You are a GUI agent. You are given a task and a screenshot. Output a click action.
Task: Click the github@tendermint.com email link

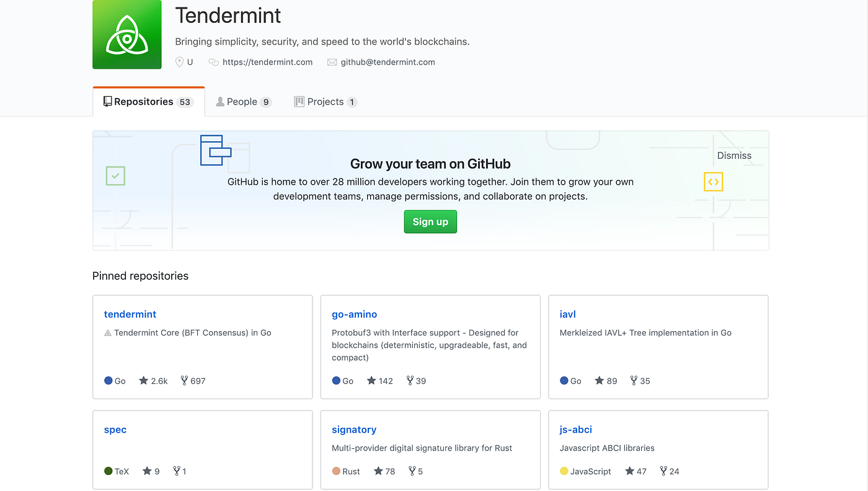pos(388,62)
